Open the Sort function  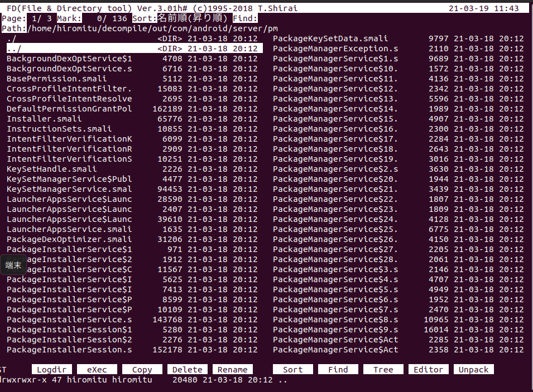(x=292, y=370)
